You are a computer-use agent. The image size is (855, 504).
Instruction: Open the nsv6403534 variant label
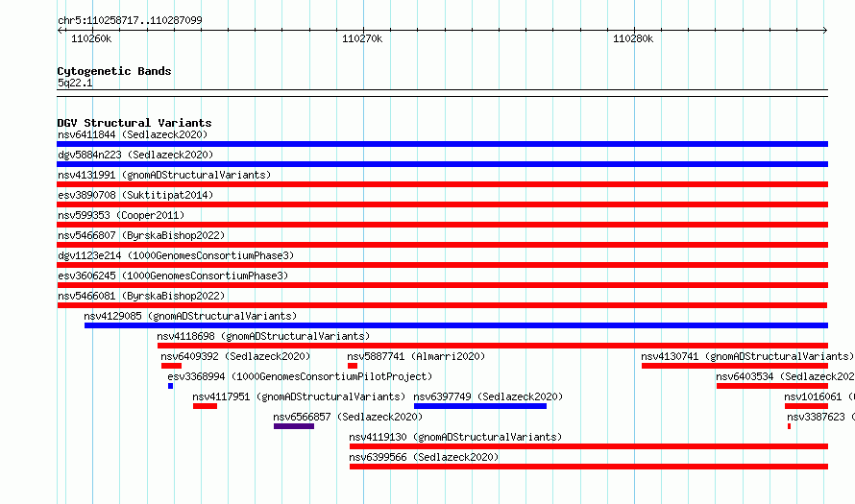[785, 376]
